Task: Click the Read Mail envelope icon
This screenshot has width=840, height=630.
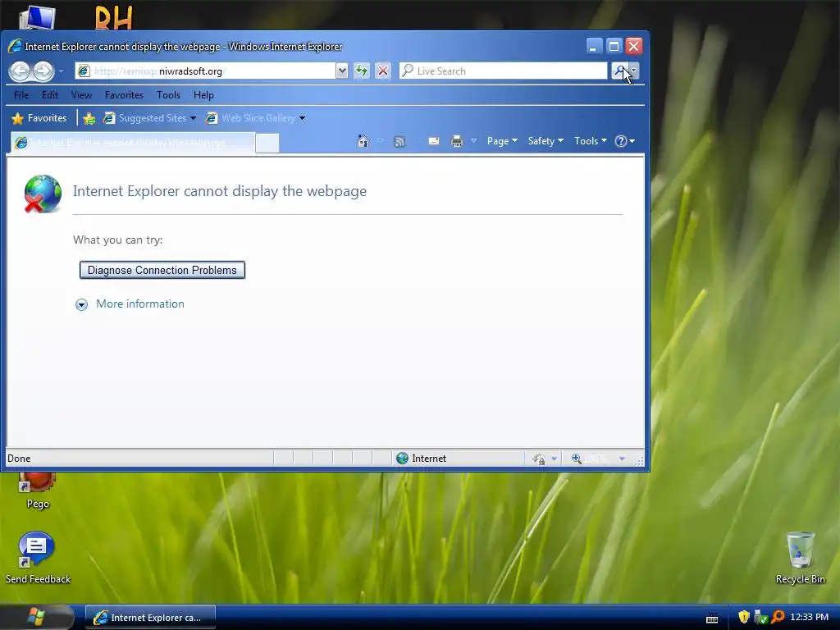Action: click(x=434, y=141)
